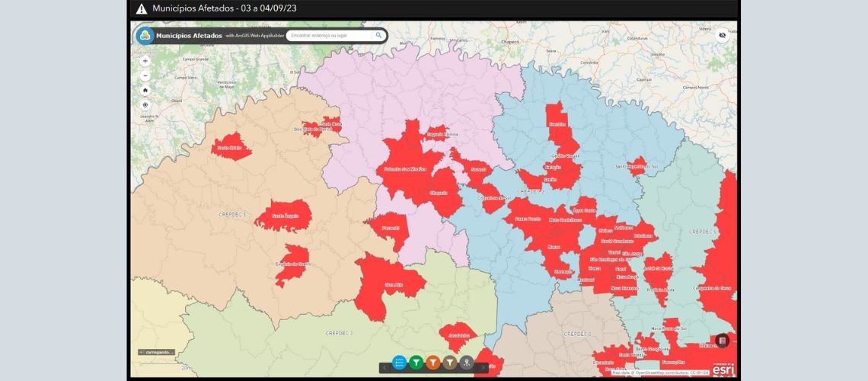Open the gray share widget
This screenshot has height=381, width=868.
[467, 363]
